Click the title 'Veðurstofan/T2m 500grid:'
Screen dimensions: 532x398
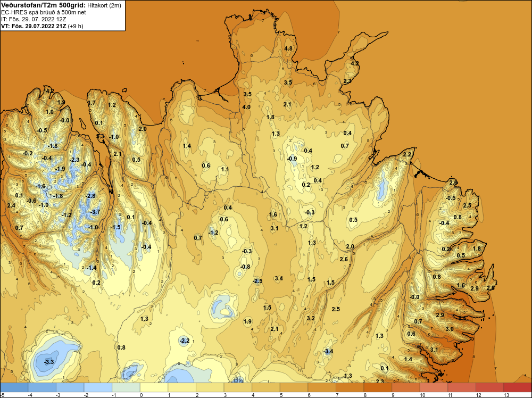coord(43,5)
